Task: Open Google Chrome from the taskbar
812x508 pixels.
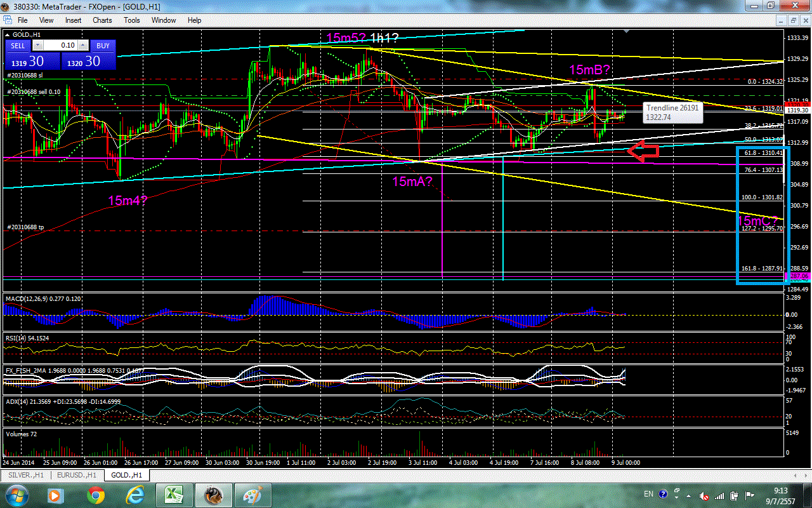Action: (96, 495)
